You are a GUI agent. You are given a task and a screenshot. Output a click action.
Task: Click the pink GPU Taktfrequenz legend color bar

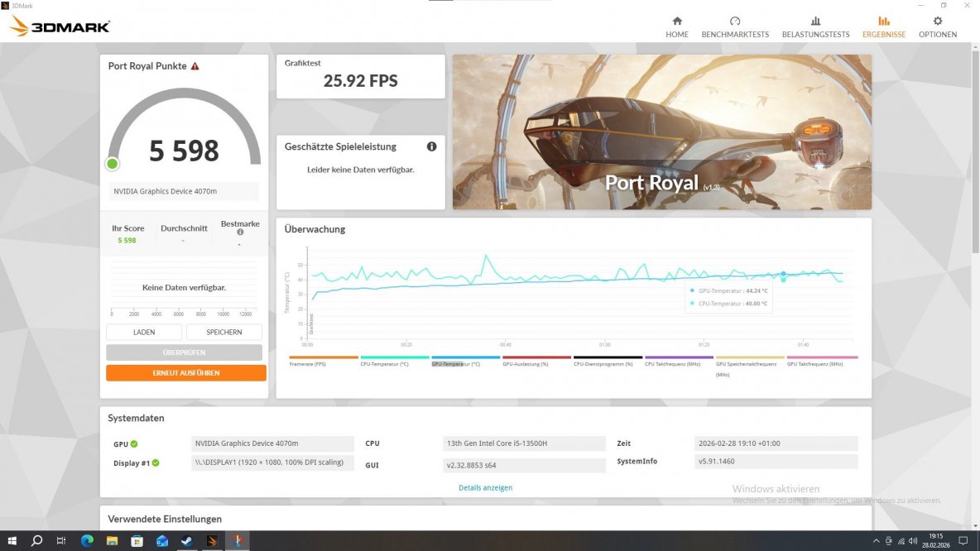coord(822,357)
